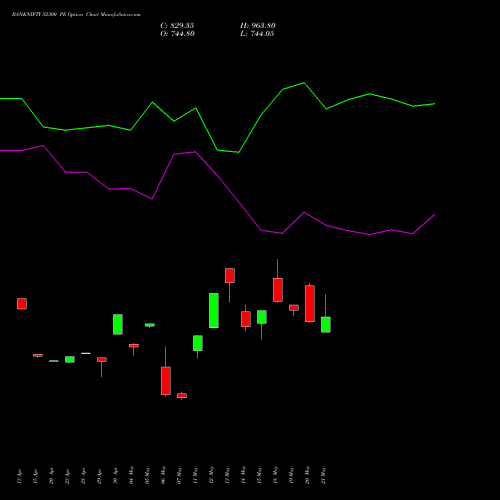Select the green candle above 23 Apr

(70, 359)
